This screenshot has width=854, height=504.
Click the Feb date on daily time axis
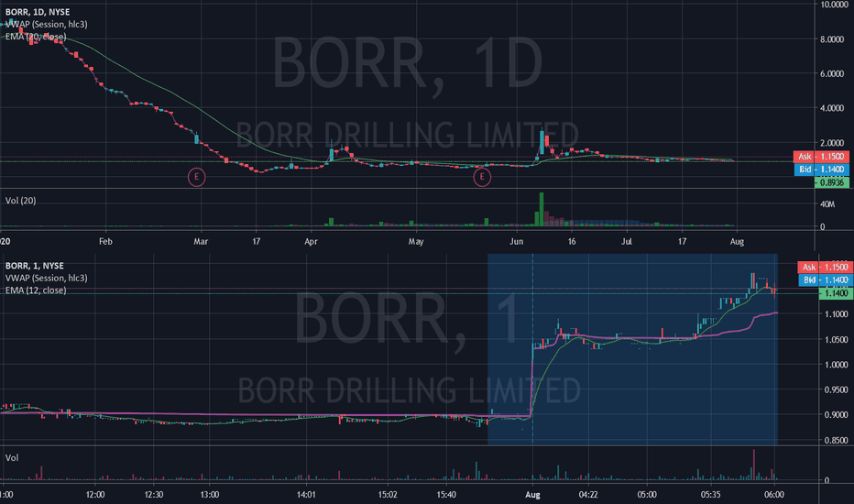(x=105, y=241)
